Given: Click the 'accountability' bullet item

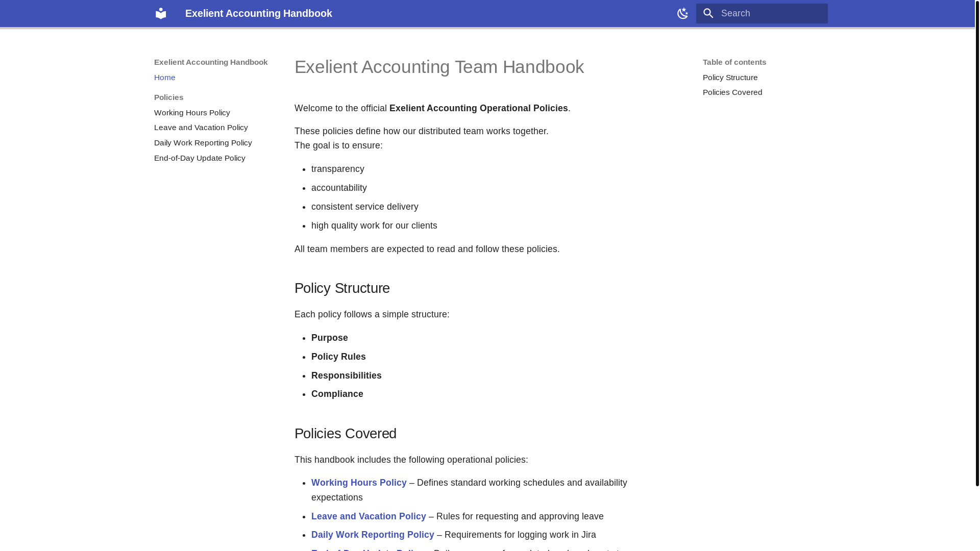Looking at the screenshot, I should point(339,188).
